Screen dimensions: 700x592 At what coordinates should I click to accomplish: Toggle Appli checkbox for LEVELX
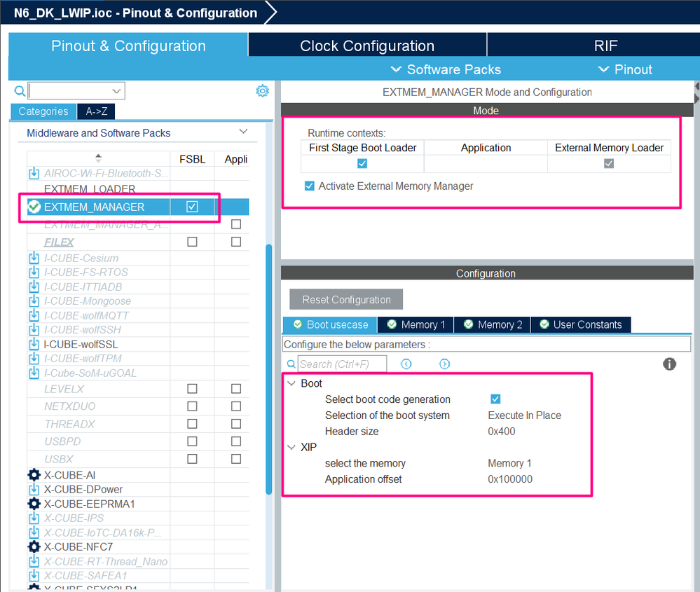pyautogui.click(x=236, y=388)
